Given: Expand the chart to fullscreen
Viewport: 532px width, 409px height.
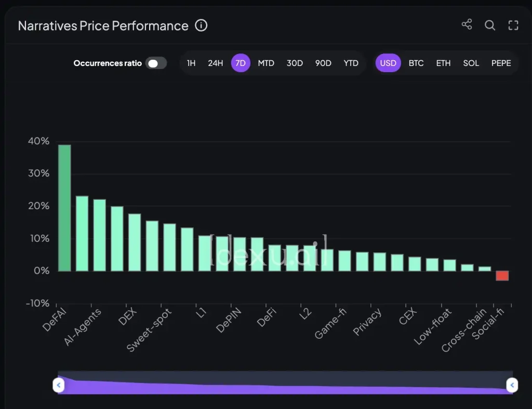Looking at the screenshot, I should tap(513, 25).
